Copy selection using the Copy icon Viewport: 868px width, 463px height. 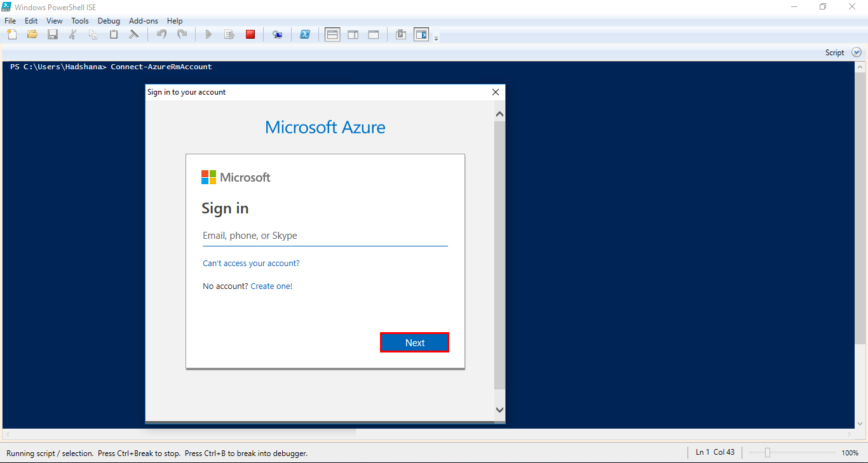(x=93, y=34)
